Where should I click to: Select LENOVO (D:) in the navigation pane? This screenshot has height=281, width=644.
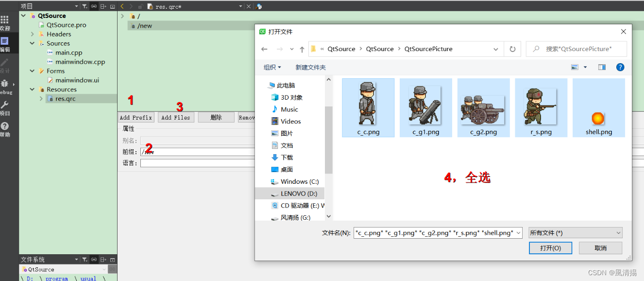(x=299, y=193)
